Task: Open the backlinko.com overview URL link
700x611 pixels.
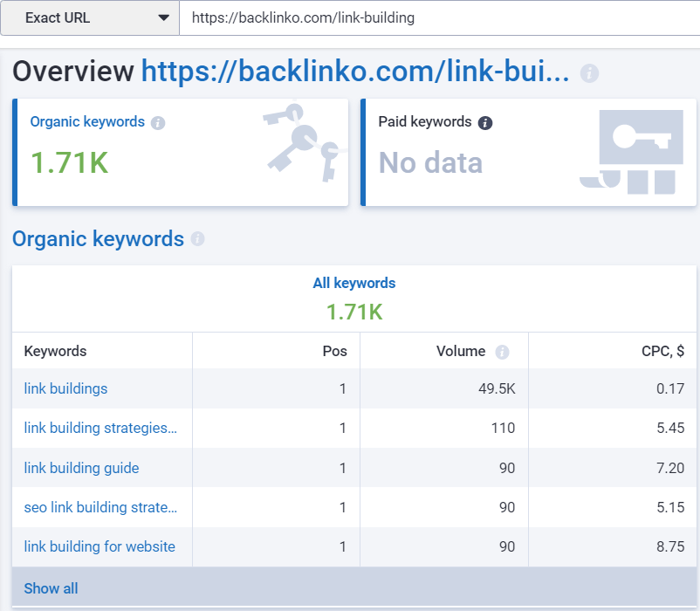Action: click(355, 72)
